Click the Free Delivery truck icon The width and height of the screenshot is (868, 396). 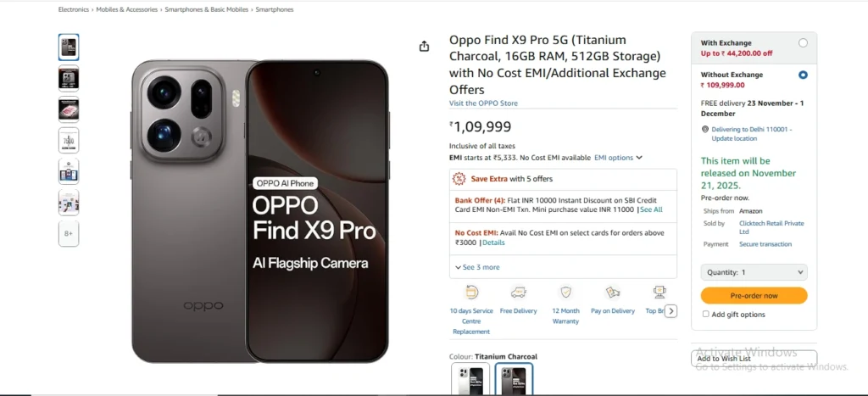click(518, 293)
